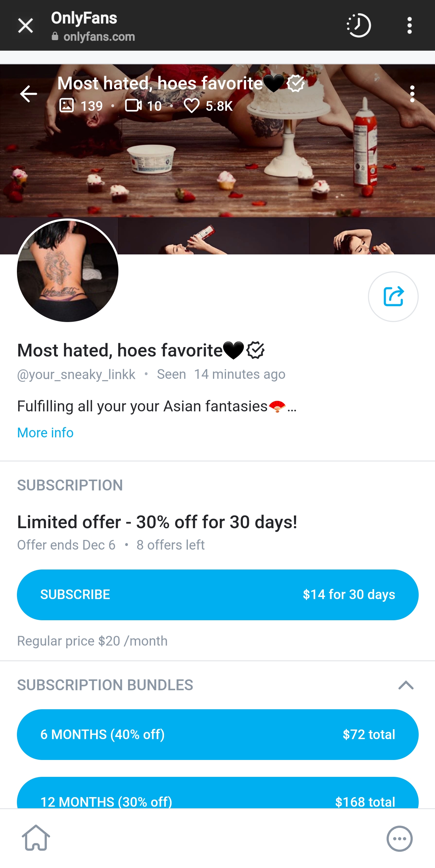Tap the @your_sneaky_linkk username handle
This screenshot has width=435, height=868.
[76, 374]
